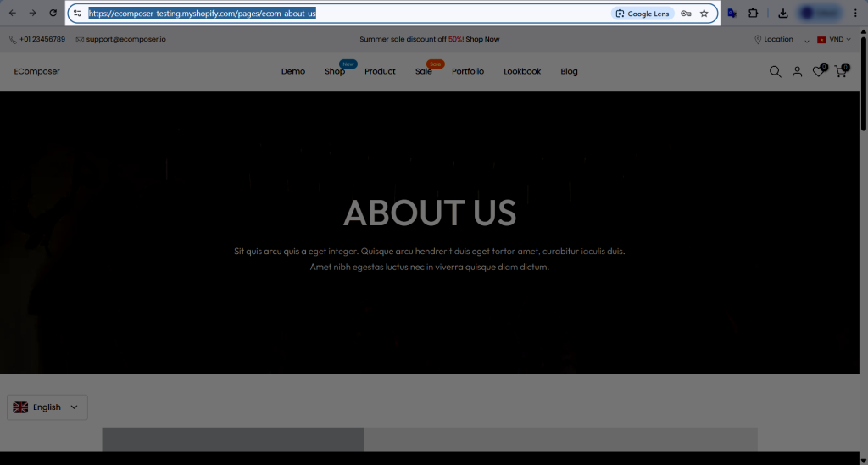
Task: Open the Extensions puzzle icon
Action: [x=753, y=13]
